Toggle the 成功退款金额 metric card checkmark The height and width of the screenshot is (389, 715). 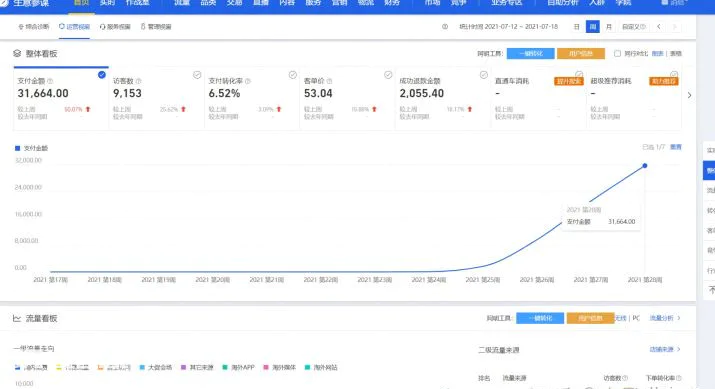coord(484,75)
